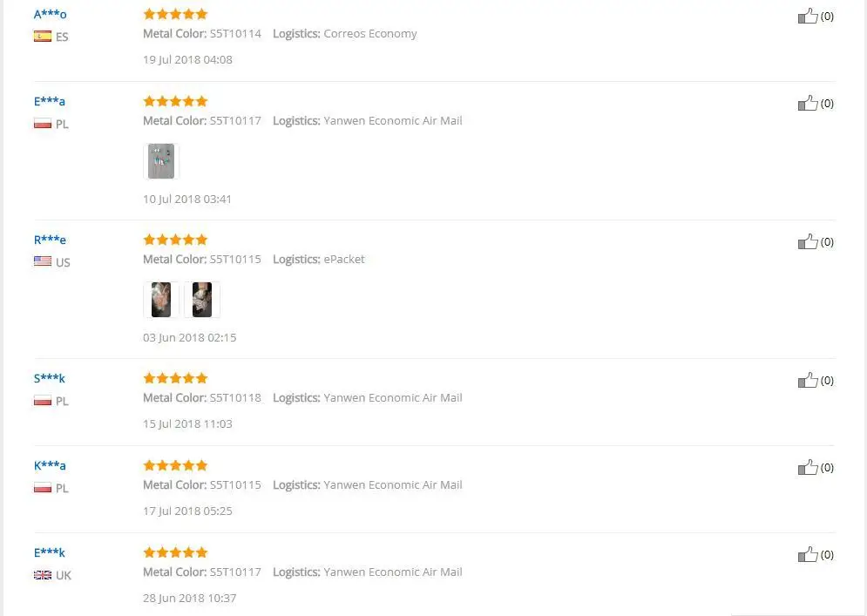Upvote R***e's review with thumbs-up
867x616 pixels.
click(x=807, y=241)
